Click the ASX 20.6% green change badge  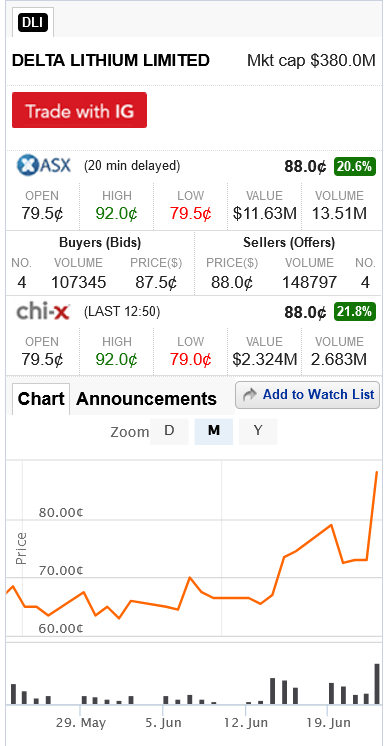point(355,166)
